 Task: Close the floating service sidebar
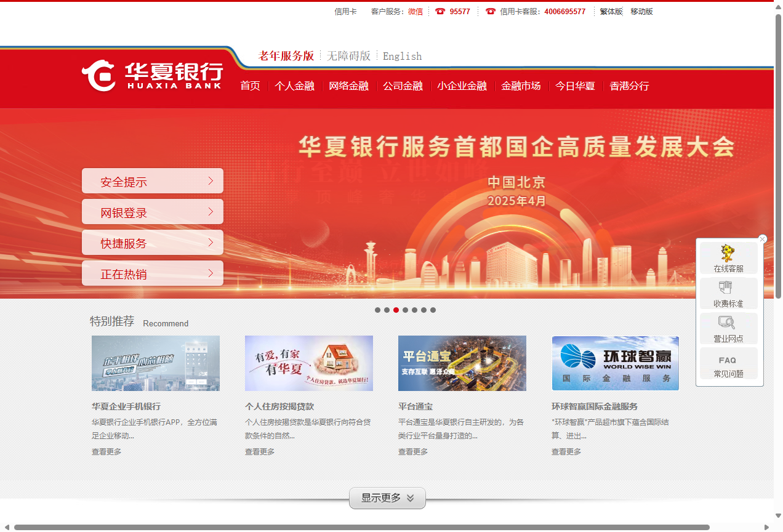(x=763, y=239)
